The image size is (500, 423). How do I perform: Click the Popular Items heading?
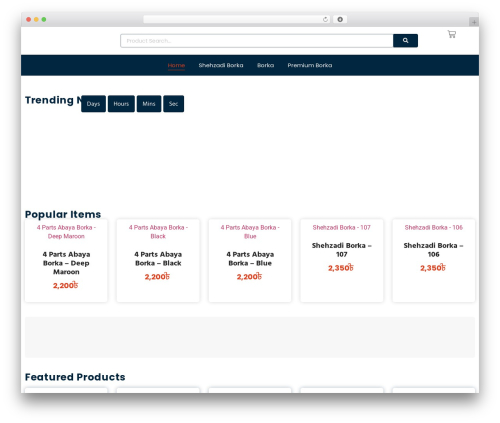(63, 214)
